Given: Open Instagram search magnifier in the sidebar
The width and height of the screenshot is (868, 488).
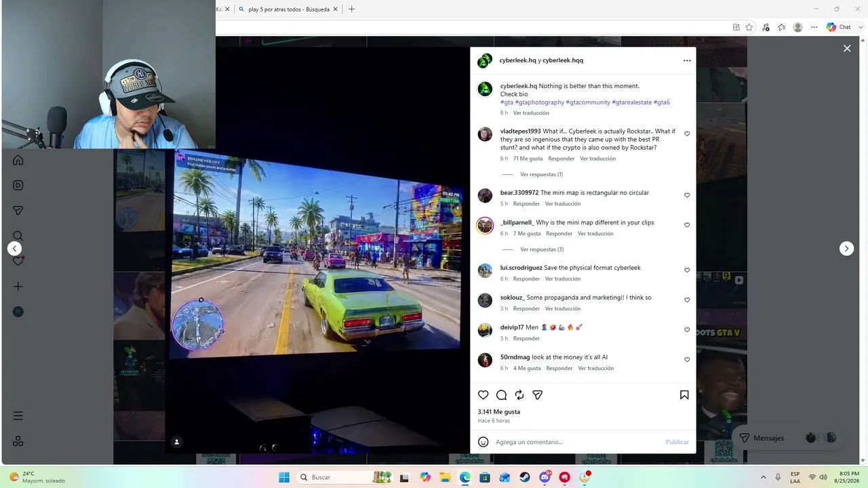Looking at the screenshot, I should click(18, 236).
